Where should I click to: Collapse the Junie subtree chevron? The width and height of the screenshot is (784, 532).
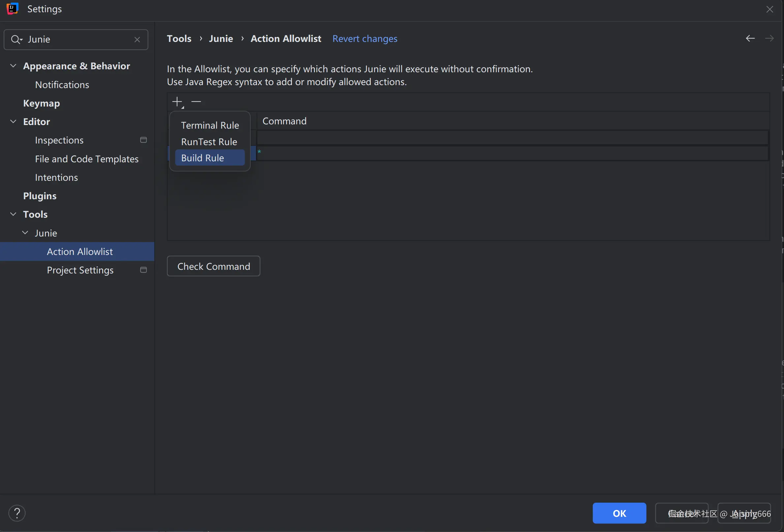[x=25, y=233]
